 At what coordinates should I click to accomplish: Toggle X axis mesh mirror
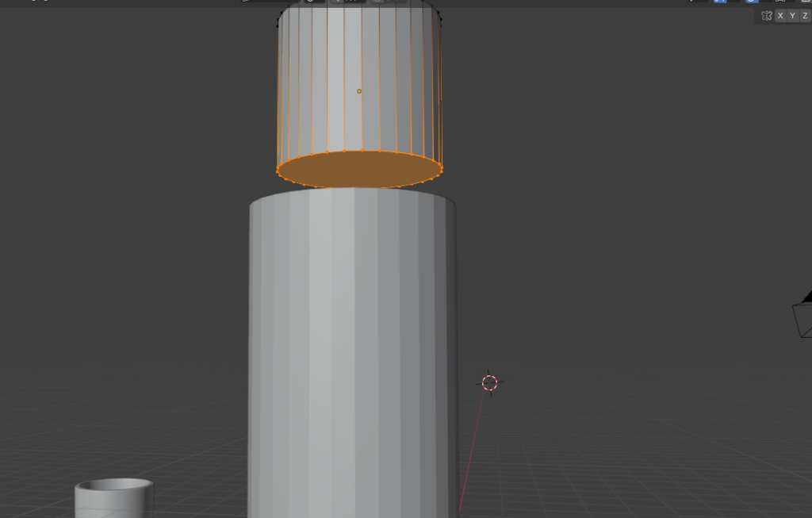click(780, 16)
